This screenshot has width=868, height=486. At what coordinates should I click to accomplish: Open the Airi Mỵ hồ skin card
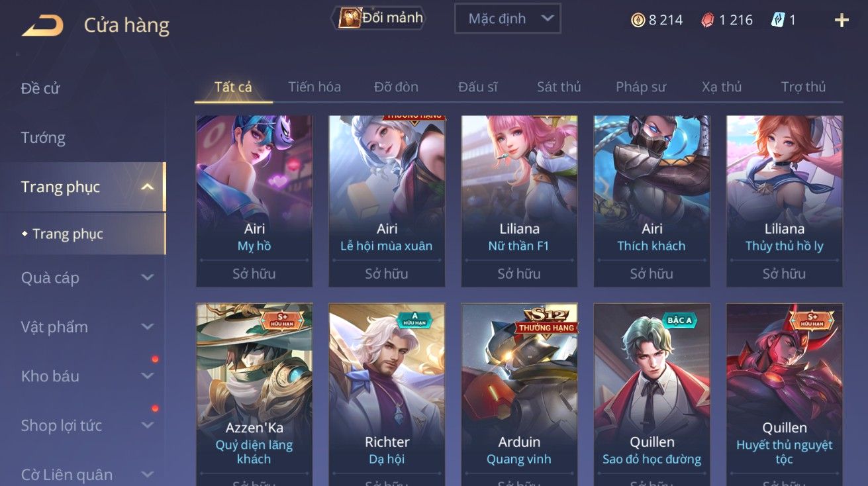click(254, 201)
